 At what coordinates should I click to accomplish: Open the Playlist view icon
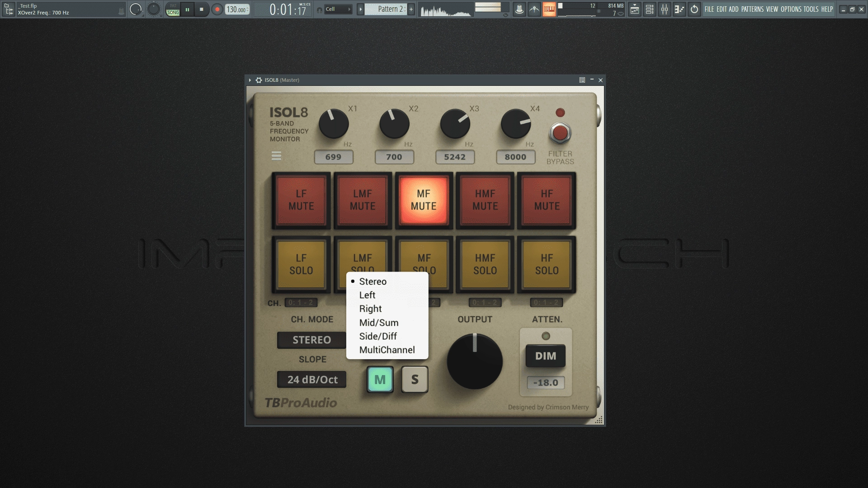coord(635,9)
